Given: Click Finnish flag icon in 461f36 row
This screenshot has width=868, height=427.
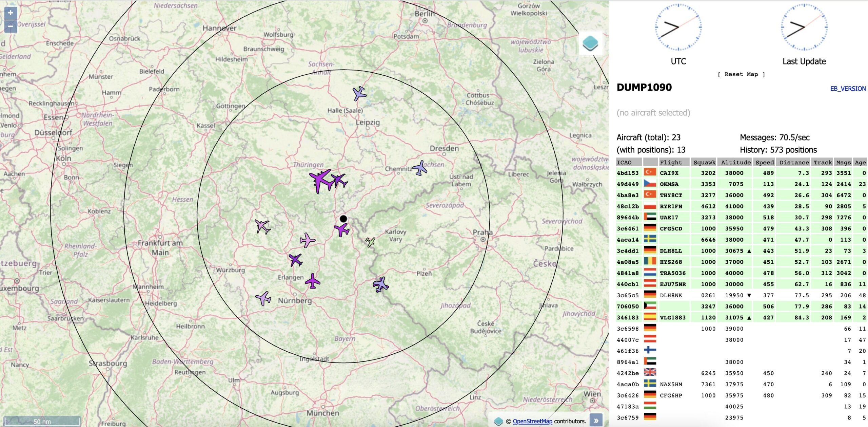Looking at the screenshot, I should 650,350.
